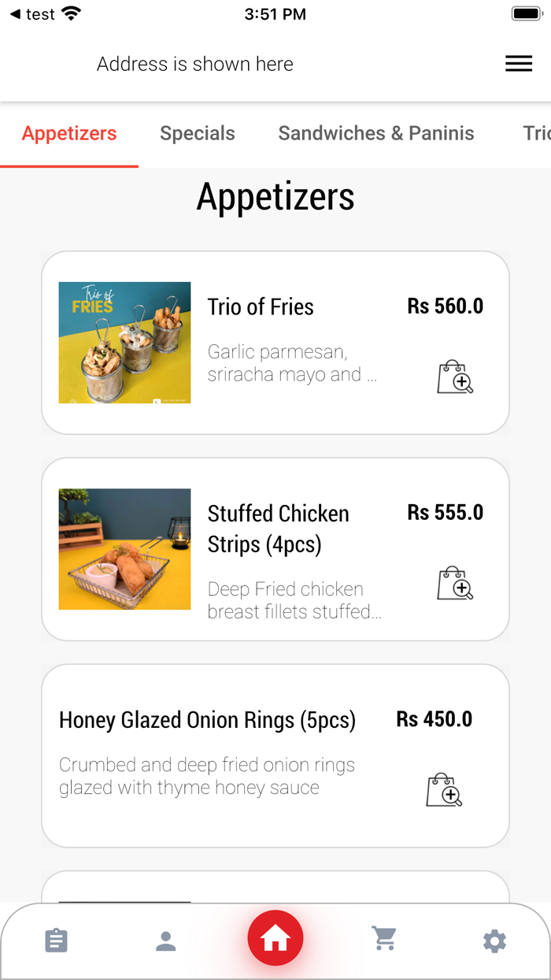Add Trio of Fries to bag
The height and width of the screenshot is (980, 551).
coord(455,377)
